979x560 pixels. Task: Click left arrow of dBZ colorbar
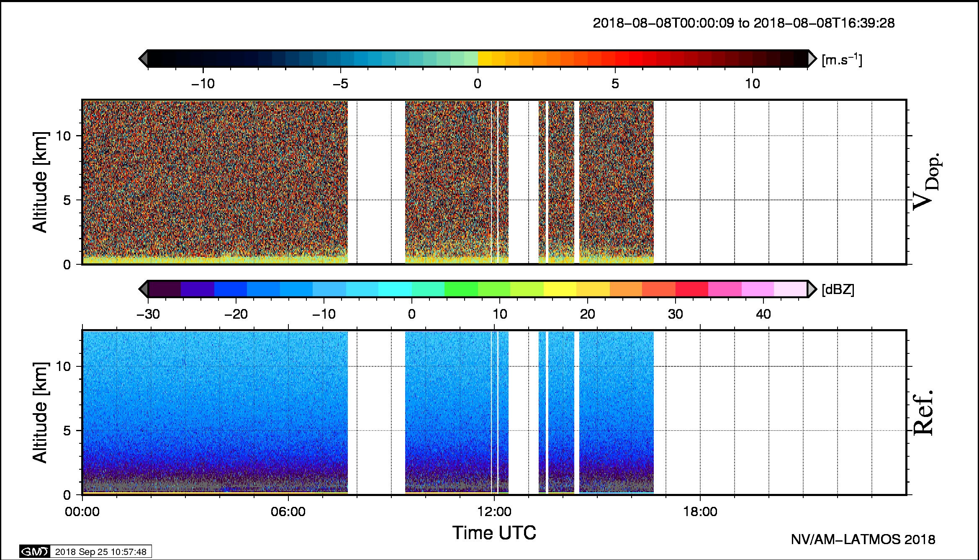click(x=143, y=289)
